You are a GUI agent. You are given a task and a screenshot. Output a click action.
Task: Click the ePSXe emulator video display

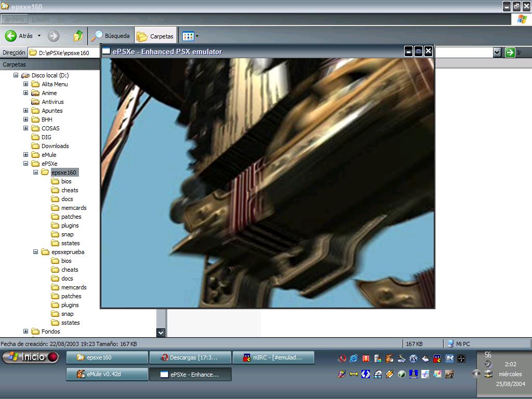point(268,183)
